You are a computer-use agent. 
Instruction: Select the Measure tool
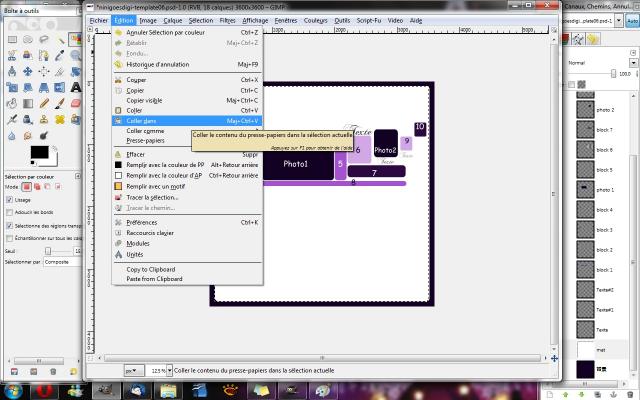point(12,71)
